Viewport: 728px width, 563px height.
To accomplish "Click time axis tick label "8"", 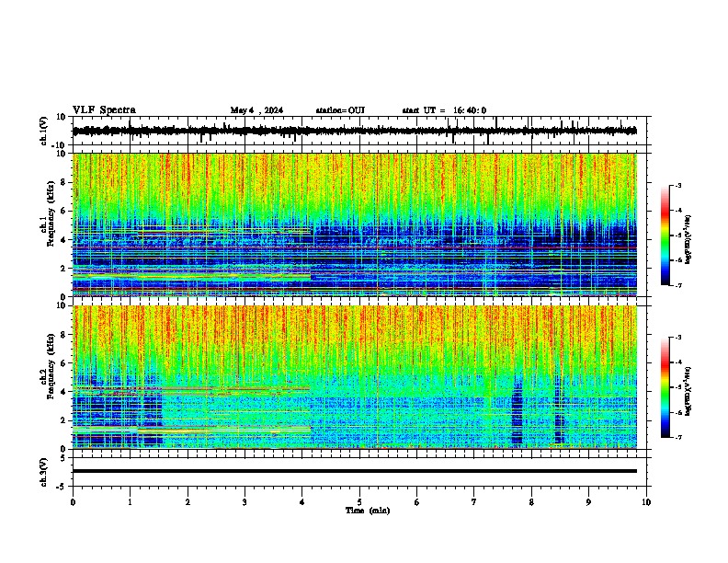I will [531, 502].
